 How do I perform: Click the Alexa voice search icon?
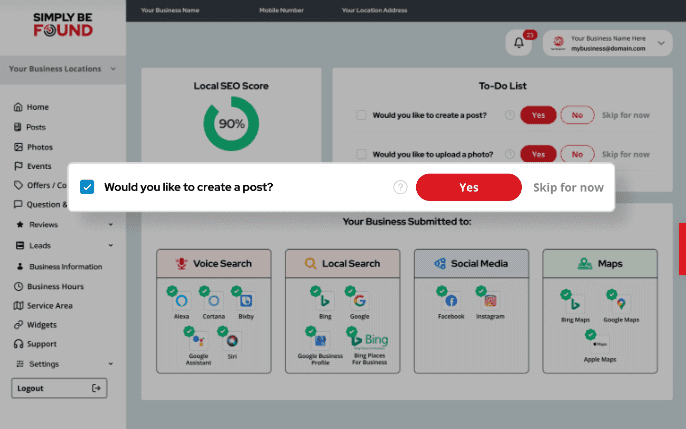pos(182,301)
